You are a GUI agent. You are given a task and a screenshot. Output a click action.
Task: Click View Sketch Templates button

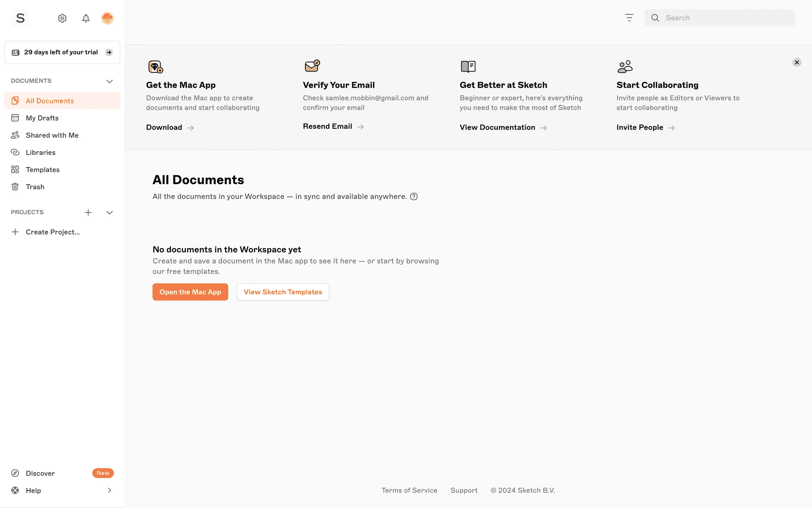point(283,292)
